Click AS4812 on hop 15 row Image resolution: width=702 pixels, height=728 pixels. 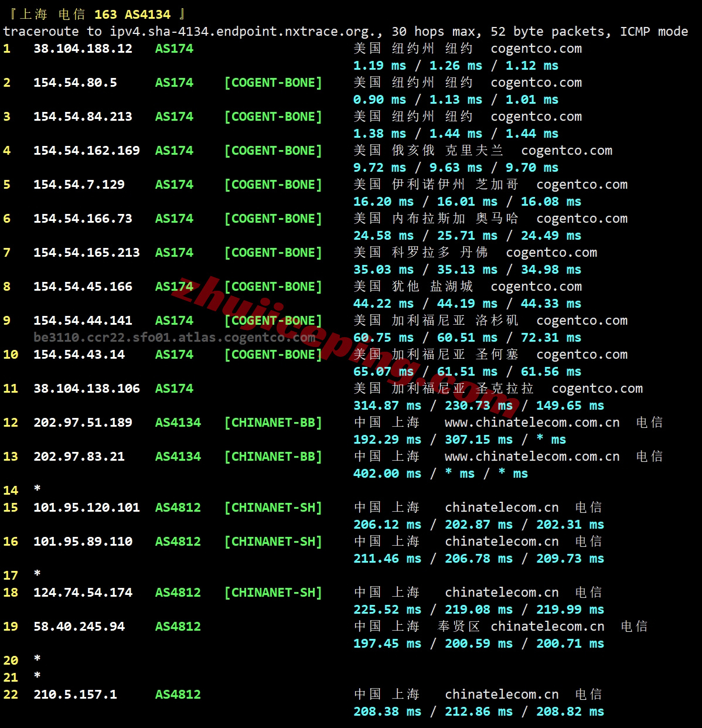[178, 508]
